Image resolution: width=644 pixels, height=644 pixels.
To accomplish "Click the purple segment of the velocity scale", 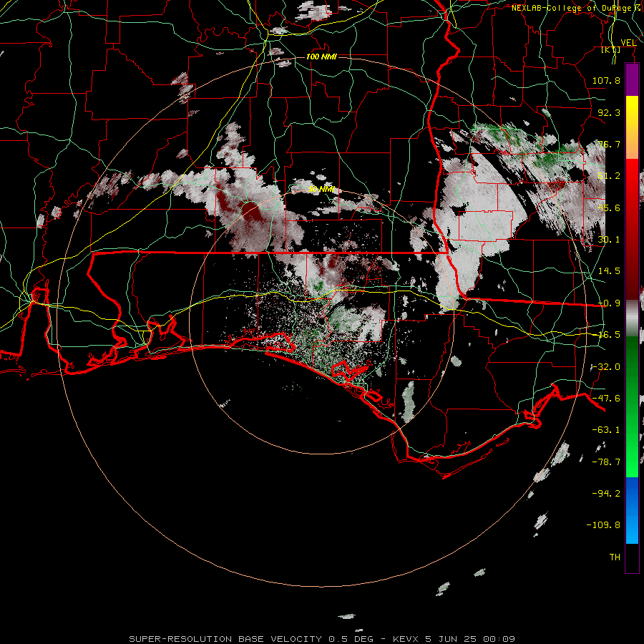I will tap(632, 79).
